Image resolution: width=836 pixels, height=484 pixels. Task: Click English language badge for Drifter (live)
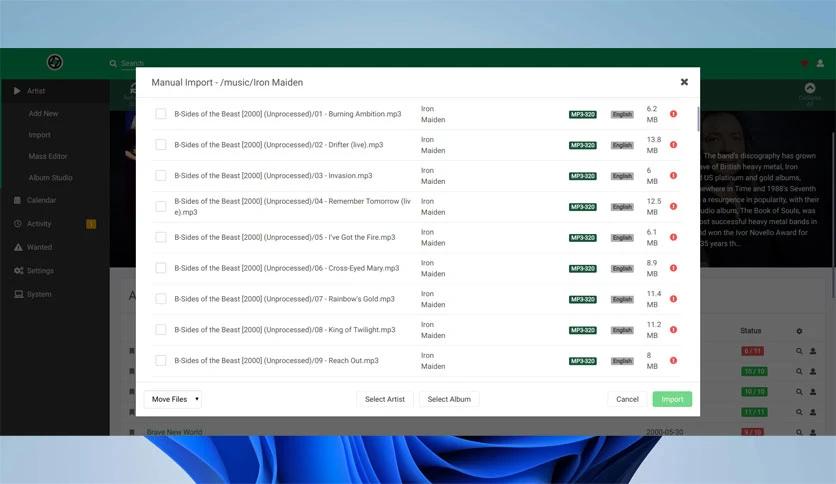click(x=622, y=146)
